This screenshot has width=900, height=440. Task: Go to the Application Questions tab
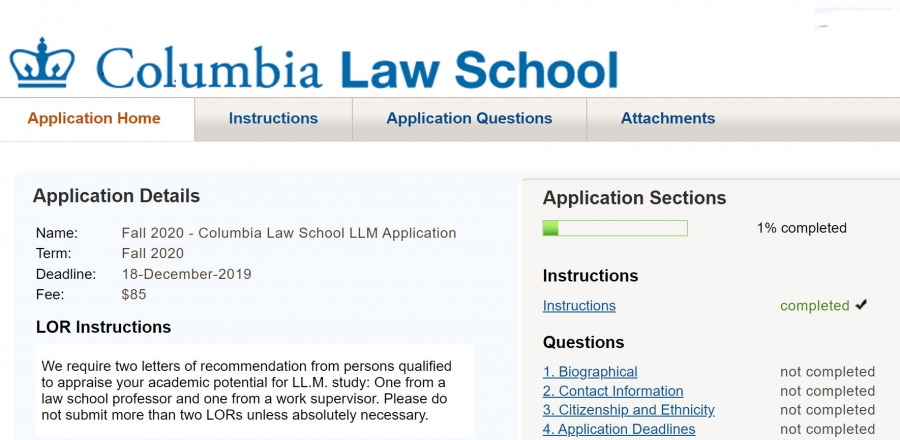coord(469,119)
